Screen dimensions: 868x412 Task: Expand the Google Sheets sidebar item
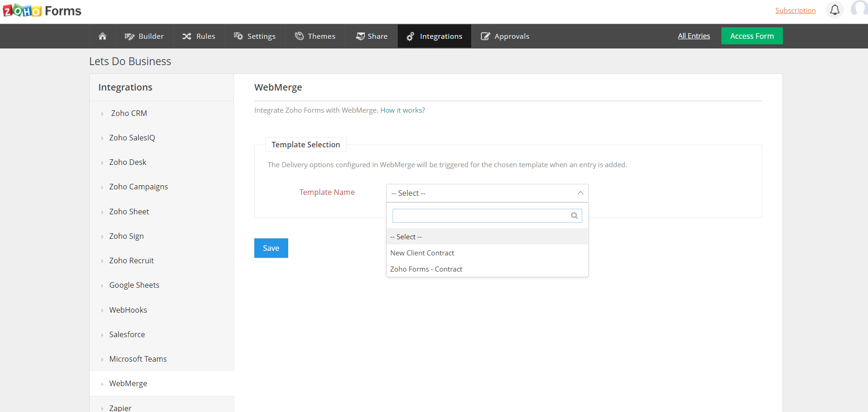tap(134, 285)
